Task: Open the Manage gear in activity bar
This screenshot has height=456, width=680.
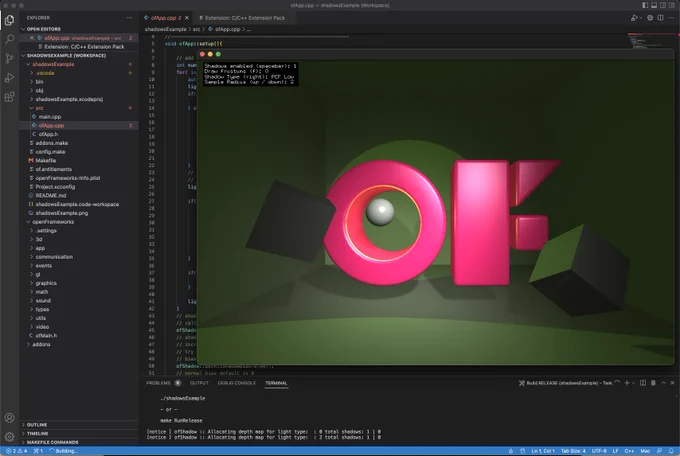Action: [9, 436]
